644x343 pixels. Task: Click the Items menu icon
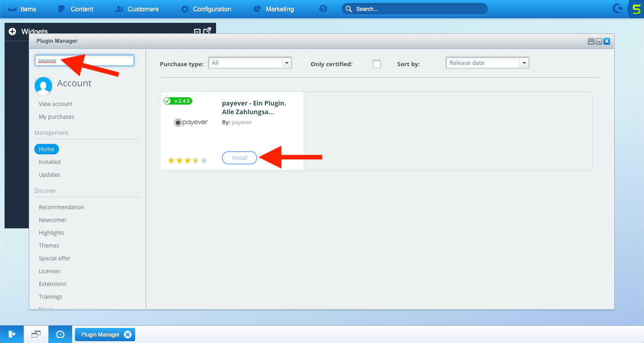(12, 9)
